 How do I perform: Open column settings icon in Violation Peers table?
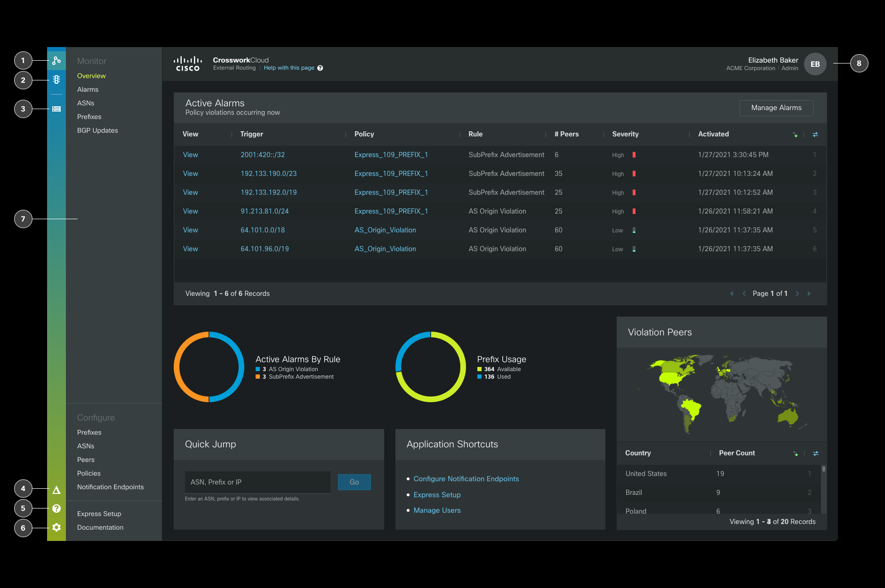(x=816, y=453)
